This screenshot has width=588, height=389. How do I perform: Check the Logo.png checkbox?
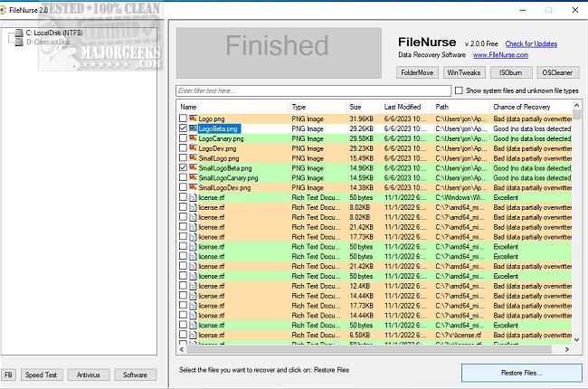tap(183, 119)
